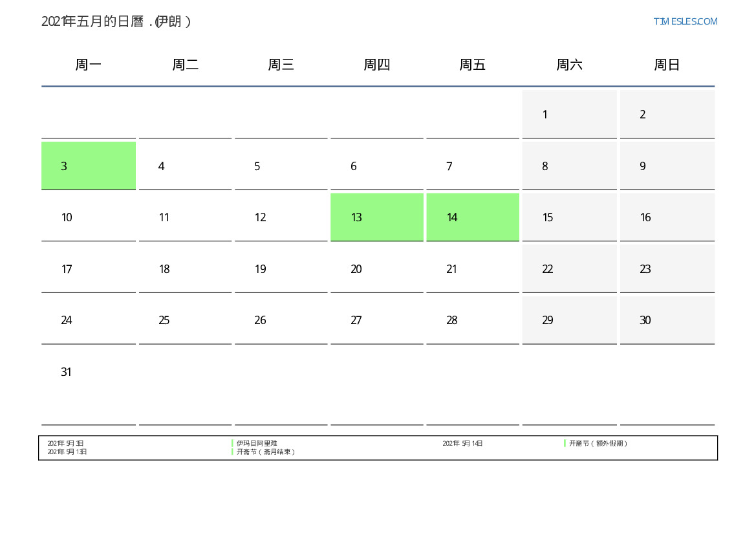756x535 pixels.
Task: Click the legend entry 伊玛目阿里难
Action: (257, 443)
